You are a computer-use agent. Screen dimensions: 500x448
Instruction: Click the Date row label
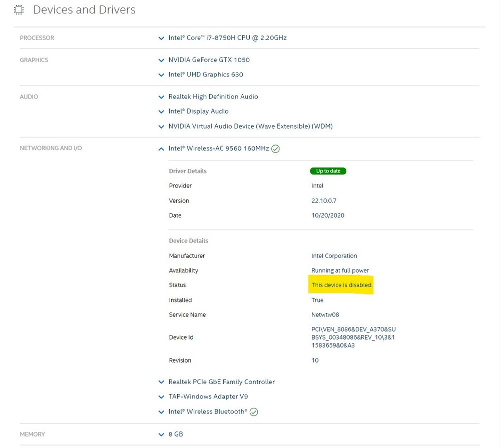pos(175,215)
